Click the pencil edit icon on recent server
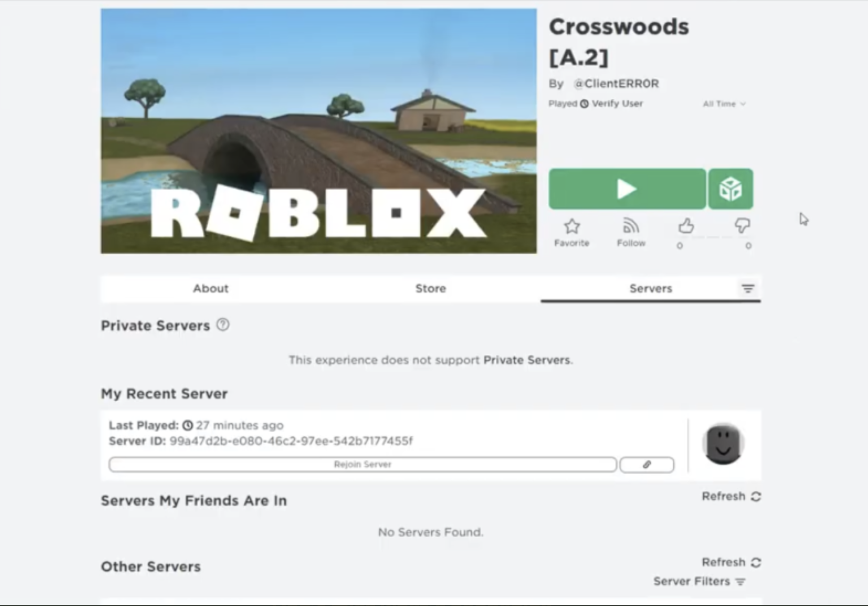Screen dimensions: 868x606 point(647,464)
